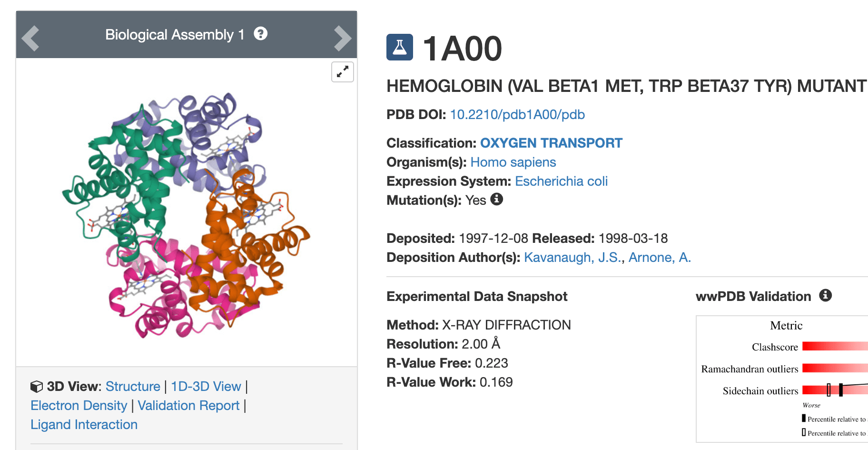Click info icon next to Mutation(s)

click(x=496, y=199)
